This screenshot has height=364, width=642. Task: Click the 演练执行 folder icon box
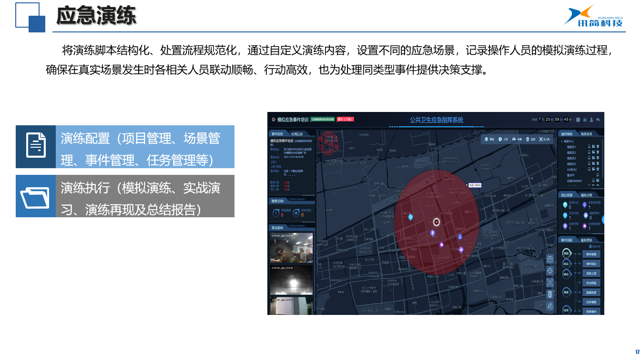(x=36, y=196)
